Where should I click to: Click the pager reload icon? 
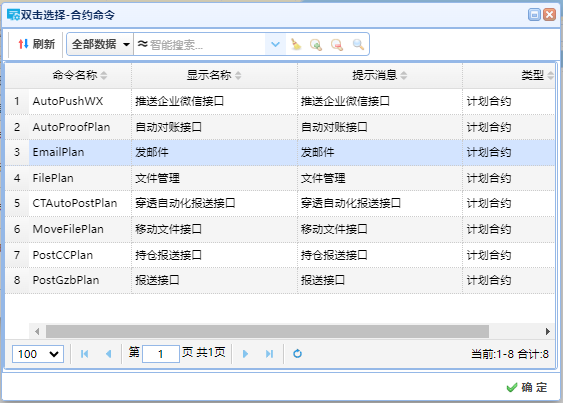coord(297,354)
